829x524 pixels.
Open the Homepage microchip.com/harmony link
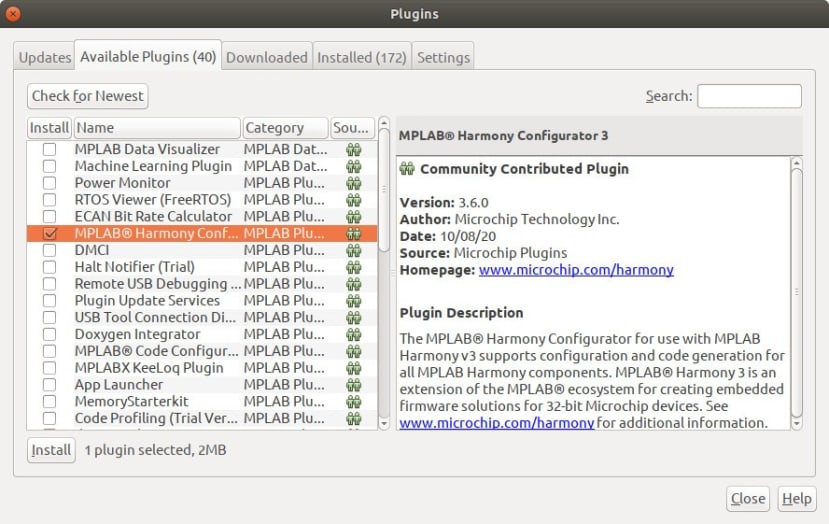pos(576,270)
